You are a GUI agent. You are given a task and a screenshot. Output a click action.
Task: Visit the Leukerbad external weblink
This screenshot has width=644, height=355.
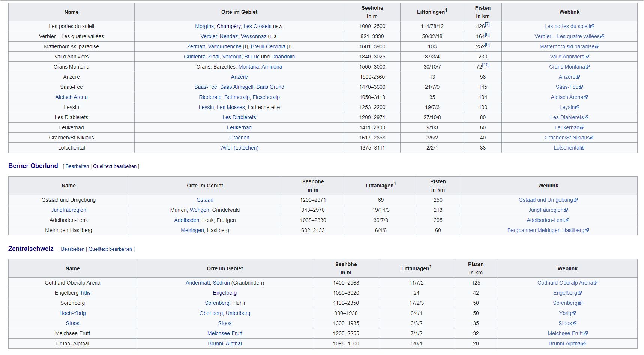pyautogui.click(x=569, y=127)
